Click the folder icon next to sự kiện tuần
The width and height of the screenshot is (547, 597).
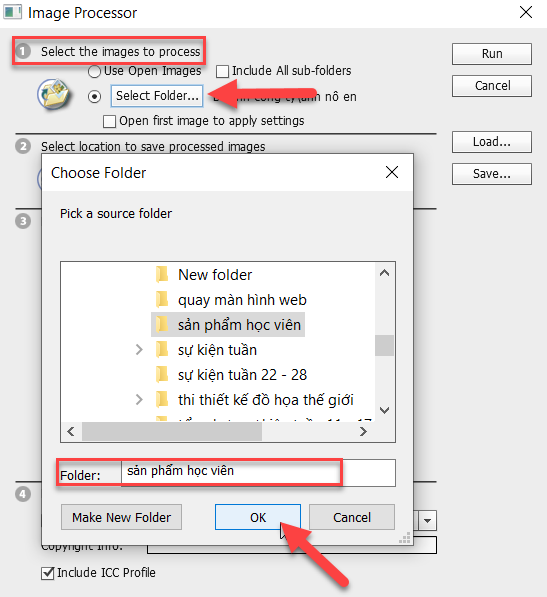(162, 350)
